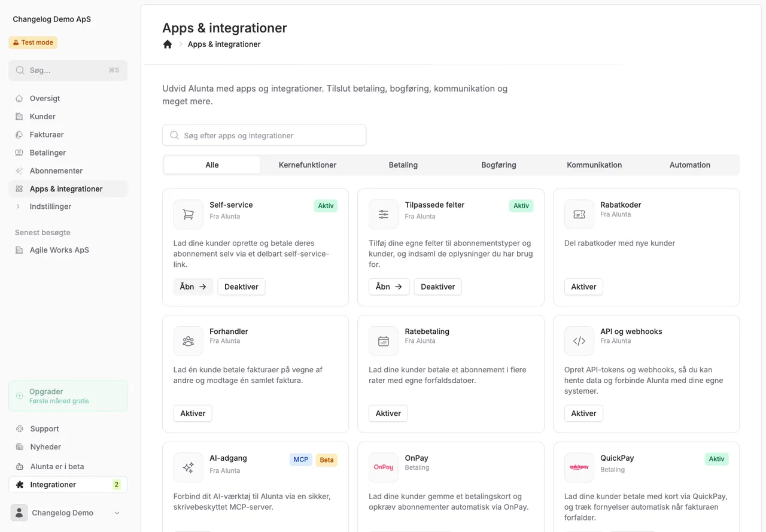The height and width of the screenshot is (532, 766).
Task: Activate the Rabatkoder app
Action: [x=583, y=287]
